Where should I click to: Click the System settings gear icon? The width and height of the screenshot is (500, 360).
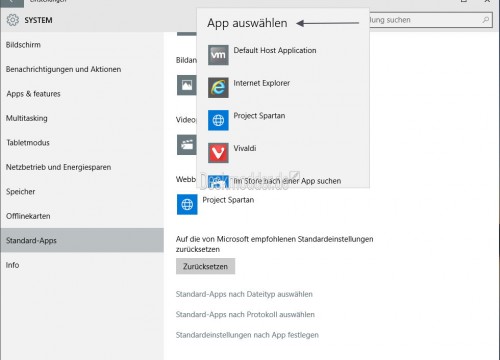coord(13,20)
